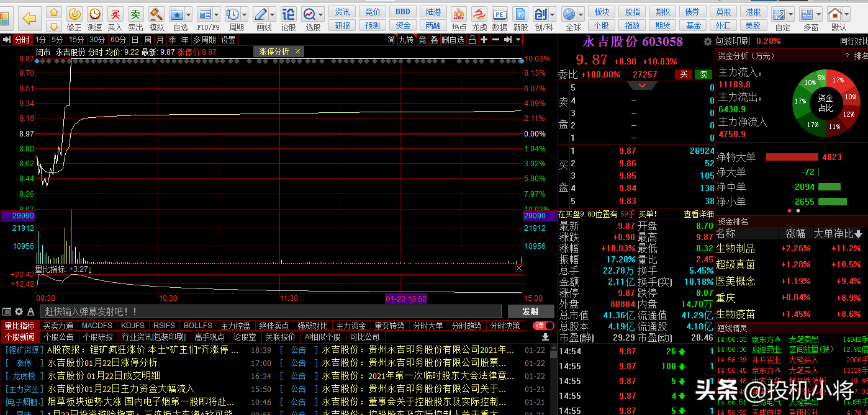868x415 pixels.
Task: Switch to the 日 daily chart tab
Action: [135, 40]
